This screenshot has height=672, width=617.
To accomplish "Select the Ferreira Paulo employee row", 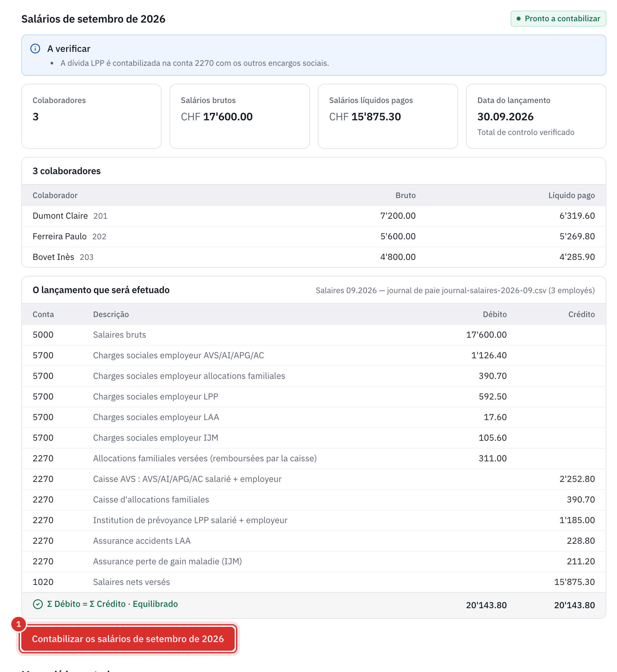I will (x=313, y=237).
